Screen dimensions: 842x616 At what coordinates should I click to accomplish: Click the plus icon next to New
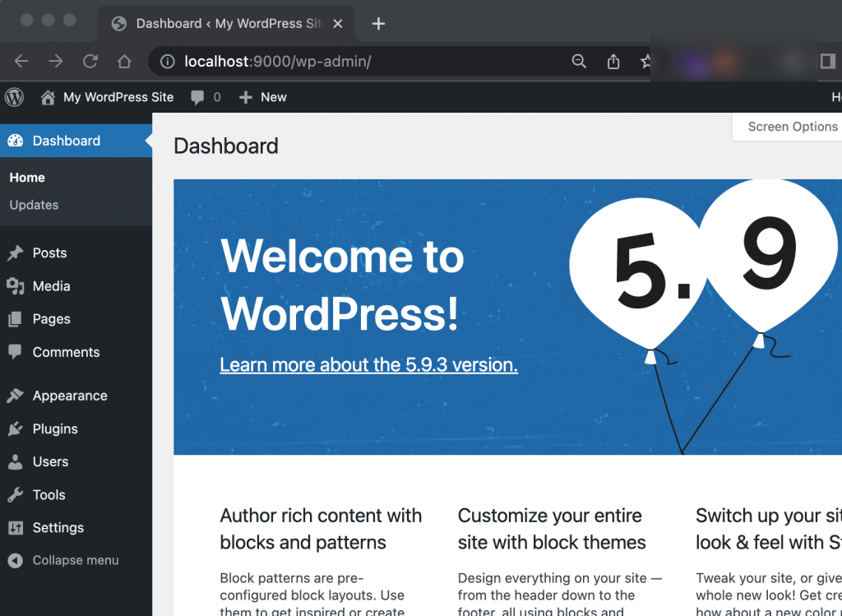(245, 97)
